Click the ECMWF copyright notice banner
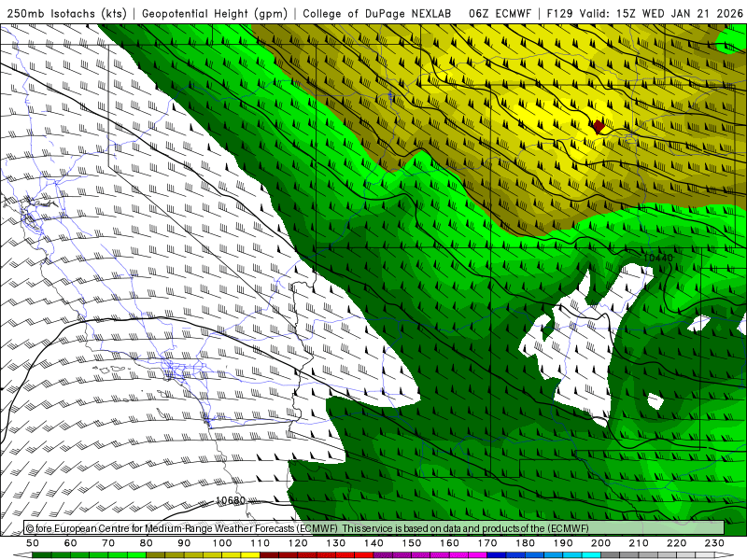The height and width of the screenshot is (560, 747). coord(374,527)
